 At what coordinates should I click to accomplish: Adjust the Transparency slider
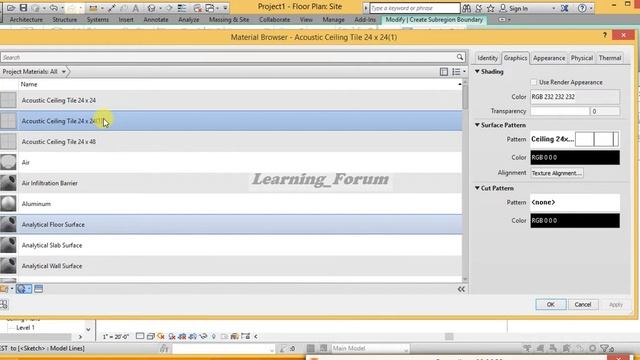click(560, 111)
